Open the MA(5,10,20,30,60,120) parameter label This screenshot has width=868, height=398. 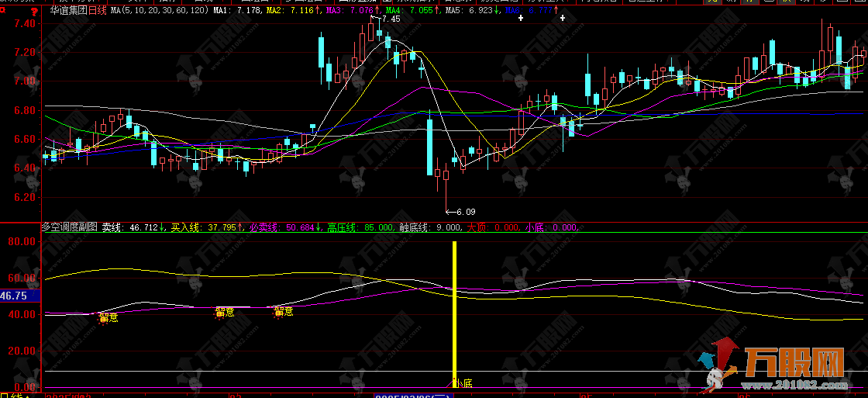pyautogui.click(x=160, y=11)
